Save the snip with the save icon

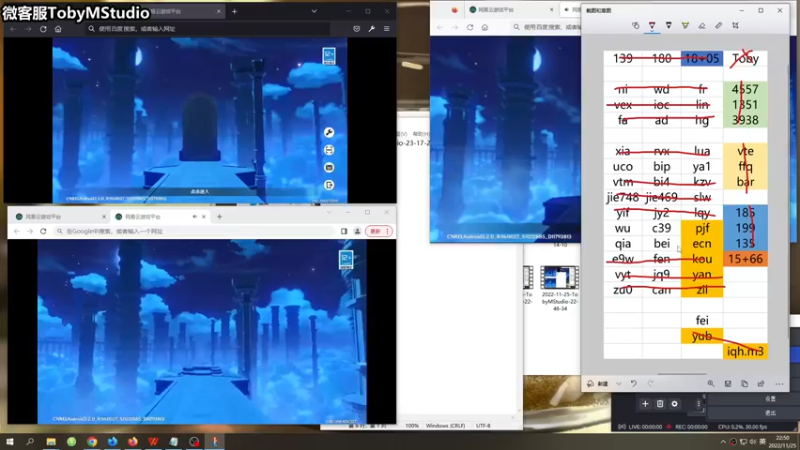(x=728, y=384)
